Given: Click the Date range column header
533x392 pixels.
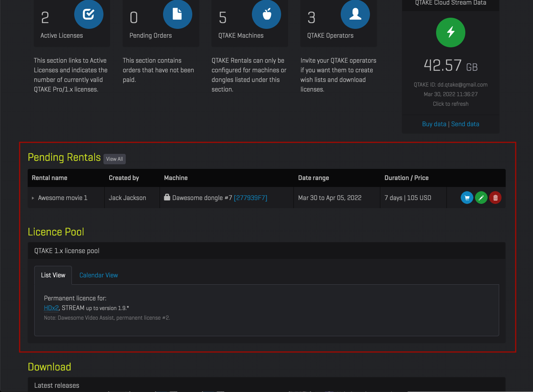Looking at the screenshot, I should 313,178.
